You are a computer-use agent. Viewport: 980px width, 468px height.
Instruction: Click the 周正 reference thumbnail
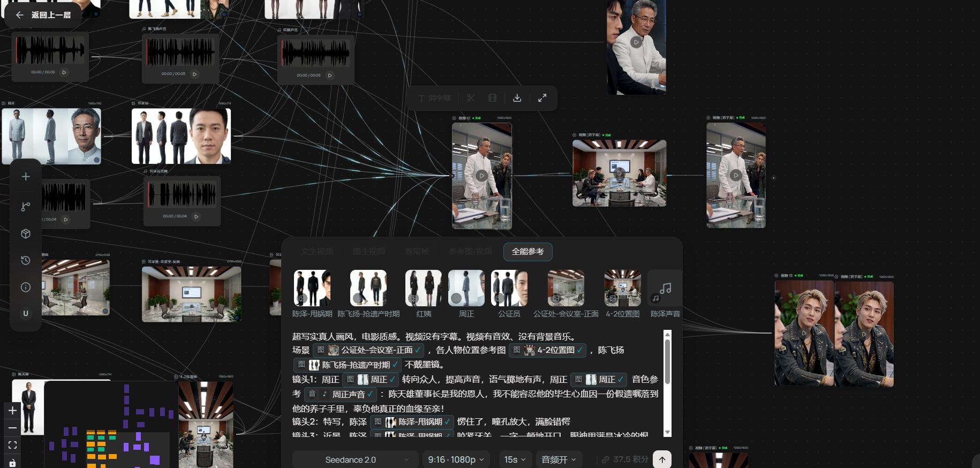(x=466, y=288)
